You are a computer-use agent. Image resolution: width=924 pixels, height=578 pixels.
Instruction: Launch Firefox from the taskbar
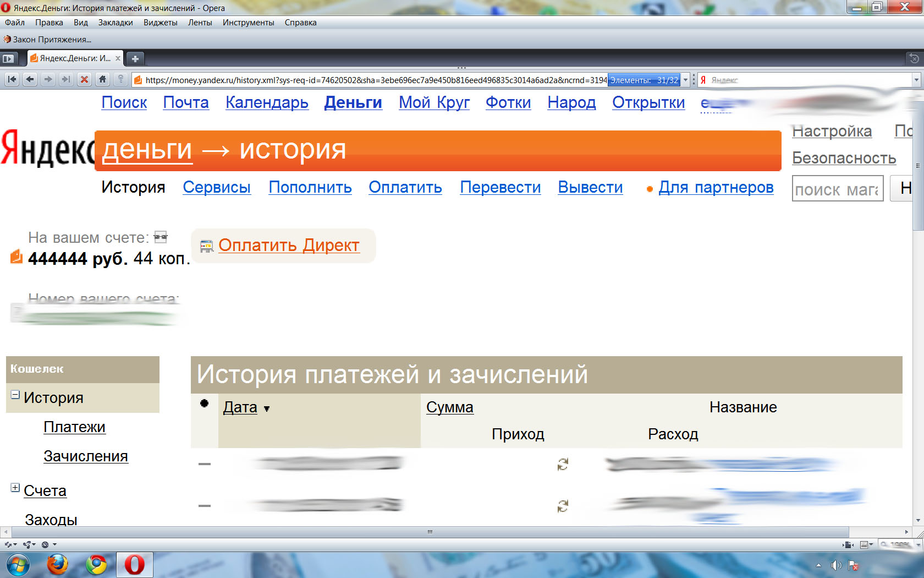(57, 565)
